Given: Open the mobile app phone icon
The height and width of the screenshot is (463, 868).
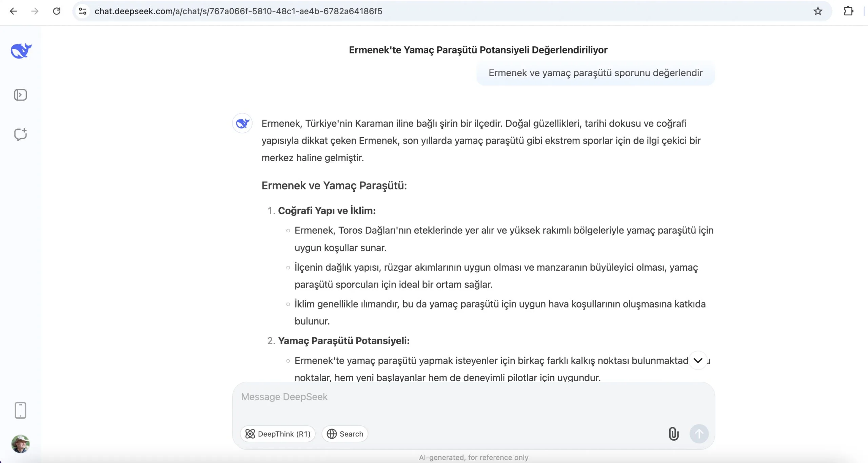Looking at the screenshot, I should pos(20,410).
